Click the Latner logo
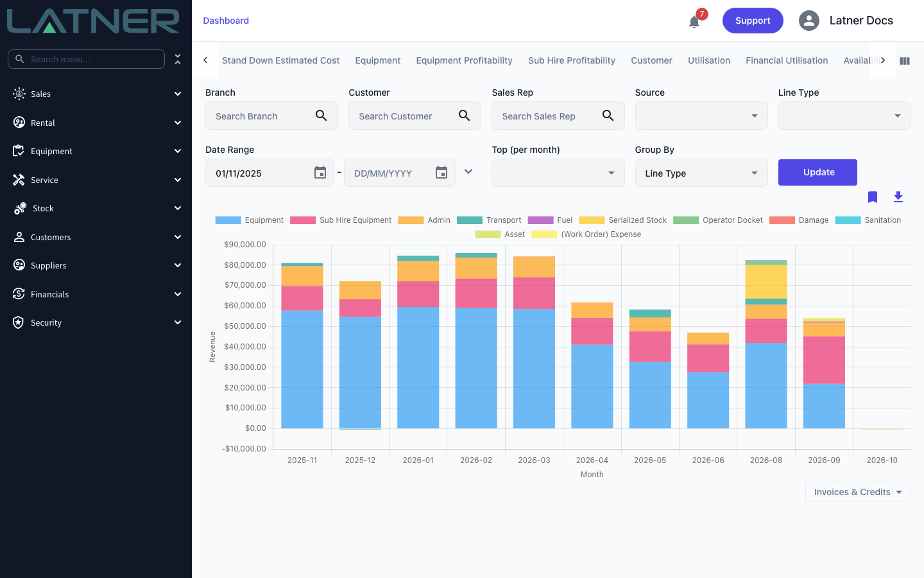 coord(93,21)
